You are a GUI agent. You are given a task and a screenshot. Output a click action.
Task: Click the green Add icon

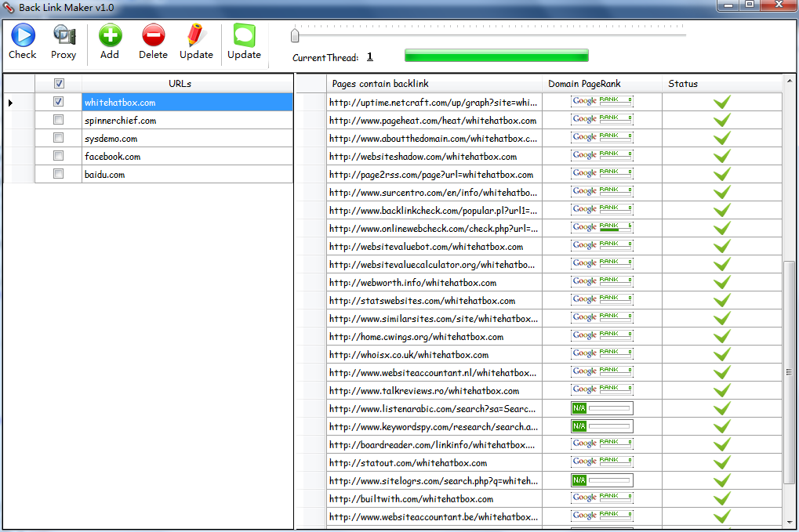(x=110, y=36)
